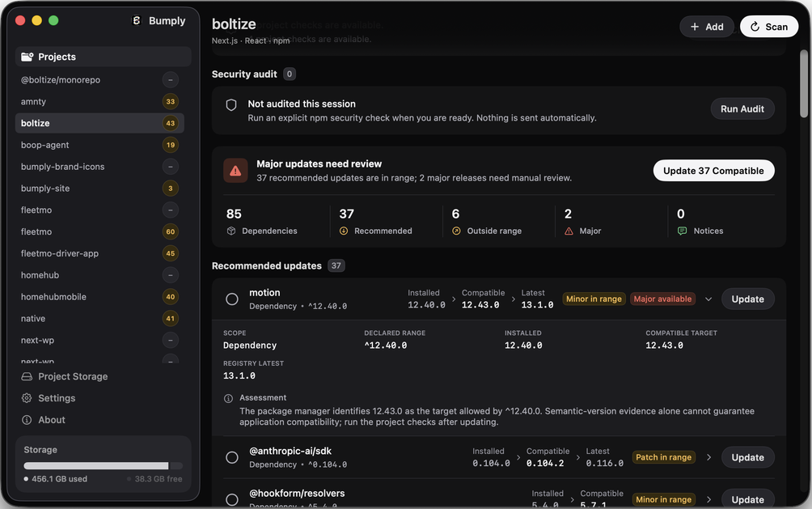The height and width of the screenshot is (509, 812).
Task: Update the @hookform/resolvers package
Action: pos(747,499)
